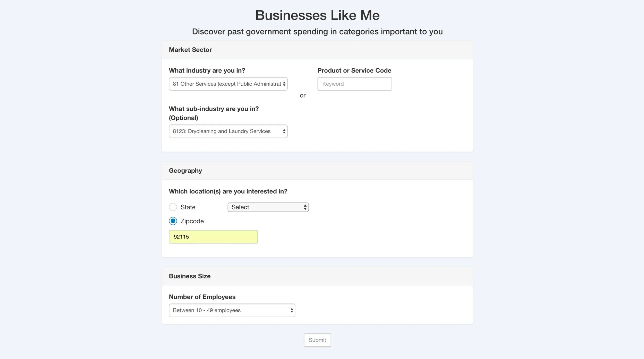
Task: Click the Market Sector panel header
Action: [317, 50]
